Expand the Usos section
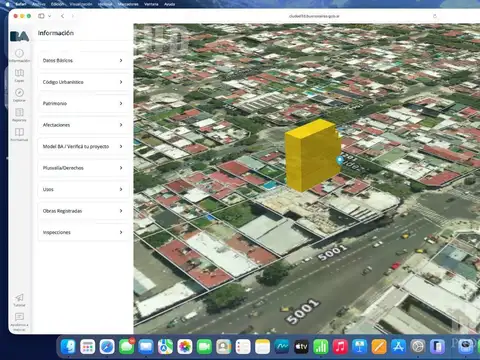Screen dimensions: 480x360 (x=83, y=189)
